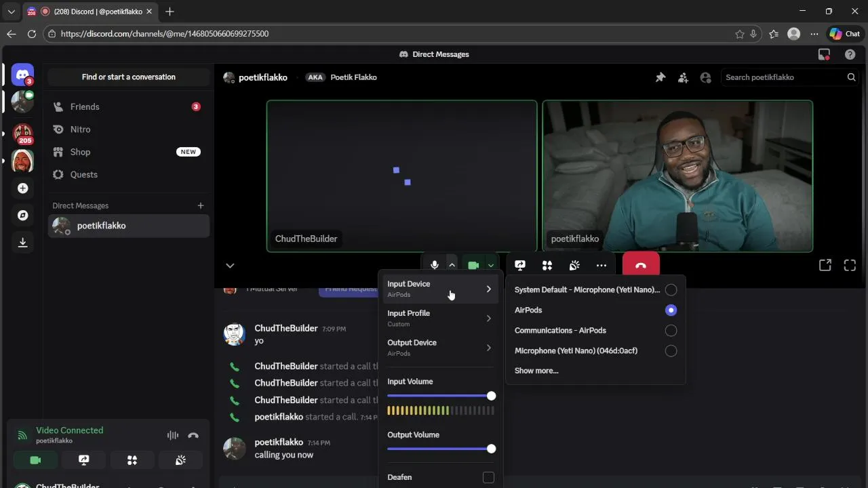Check the Deafen checkbox
This screenshot has height=488, width=868.
(x=488, y=477)
